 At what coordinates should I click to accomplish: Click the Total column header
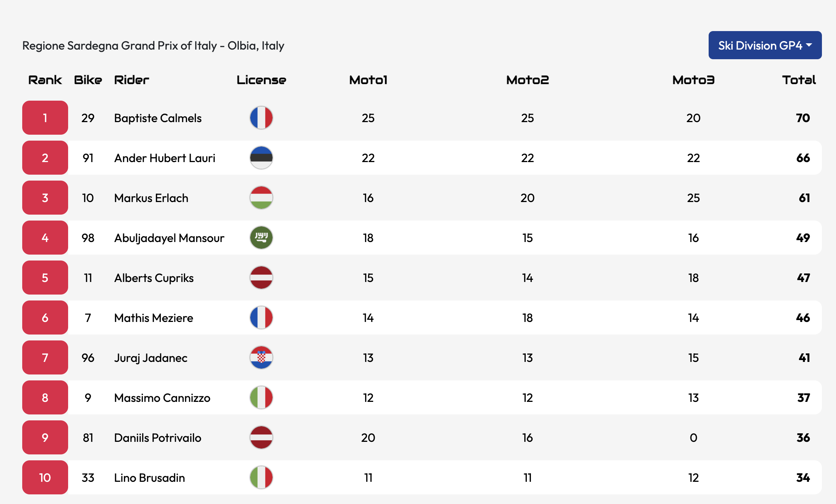799,80
